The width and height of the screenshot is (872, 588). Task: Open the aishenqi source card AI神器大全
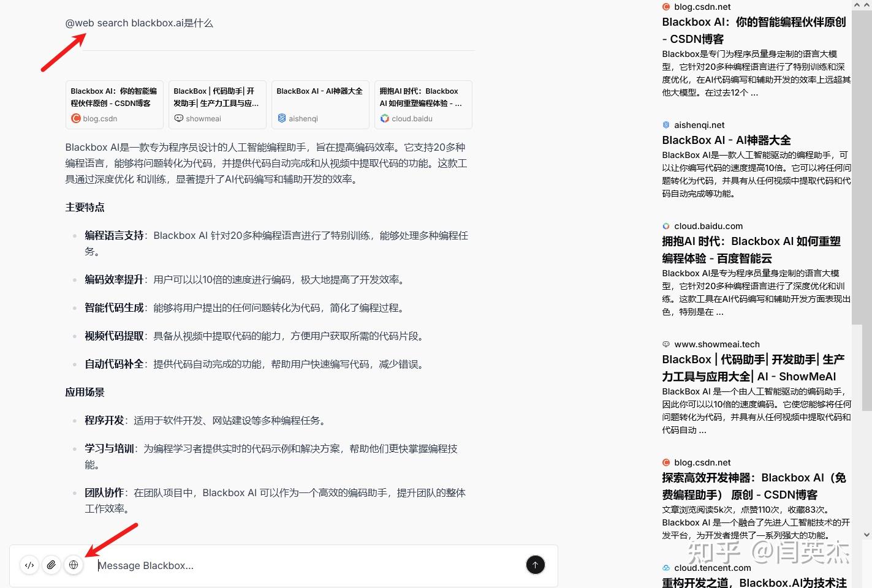pos(320,105)
